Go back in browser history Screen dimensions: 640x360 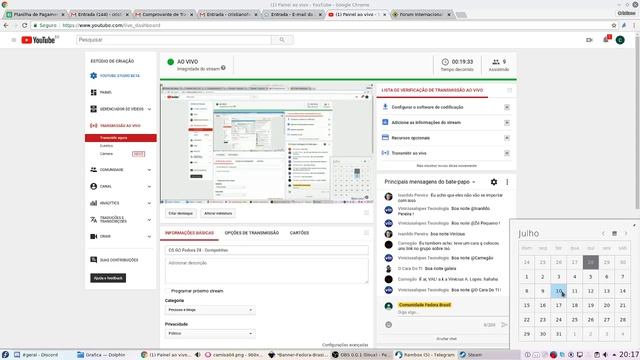(x=6, y=25)
